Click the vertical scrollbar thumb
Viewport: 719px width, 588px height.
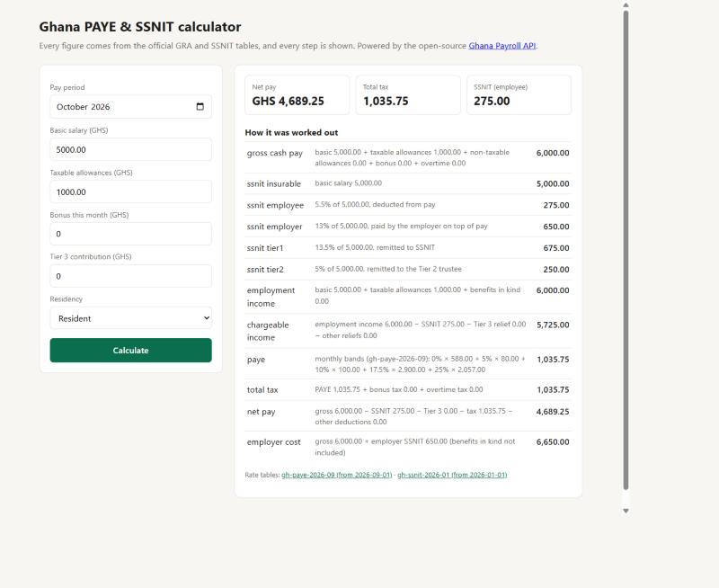point(626,250)
